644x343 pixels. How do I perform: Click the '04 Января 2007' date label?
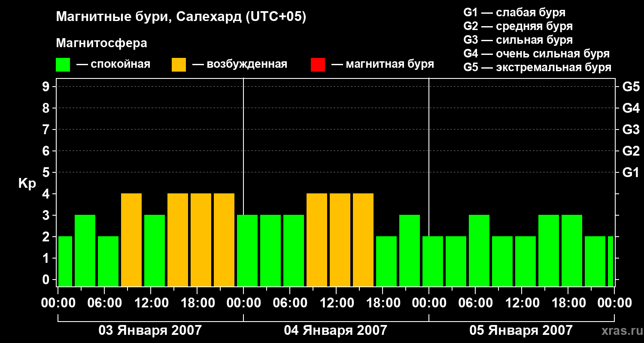(336, 331)
